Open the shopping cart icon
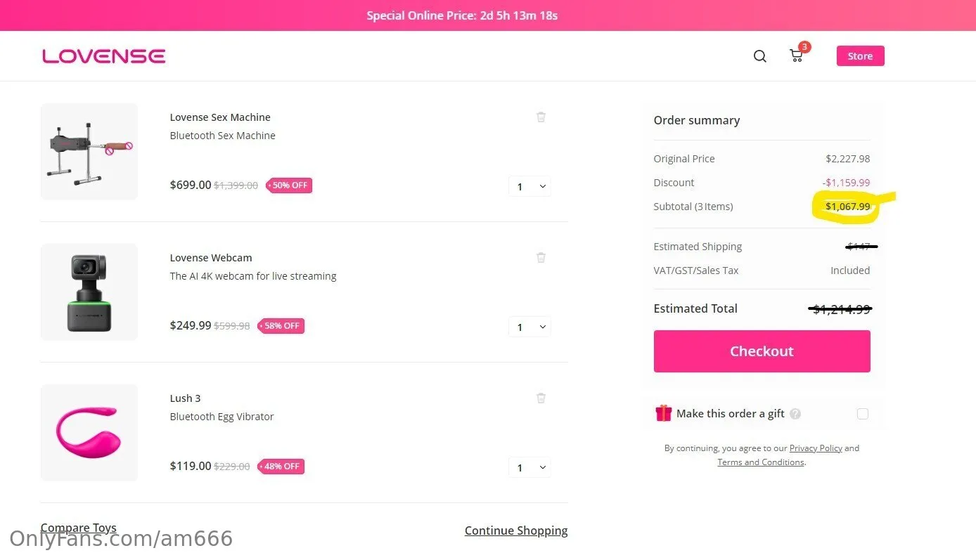The width and height of the screenshot is (976, 560). pyautogui.click(x=797, y=56)
